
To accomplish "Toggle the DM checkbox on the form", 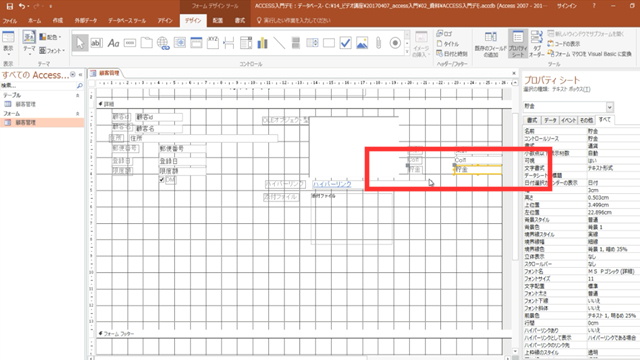I will (x=162, y=180).
